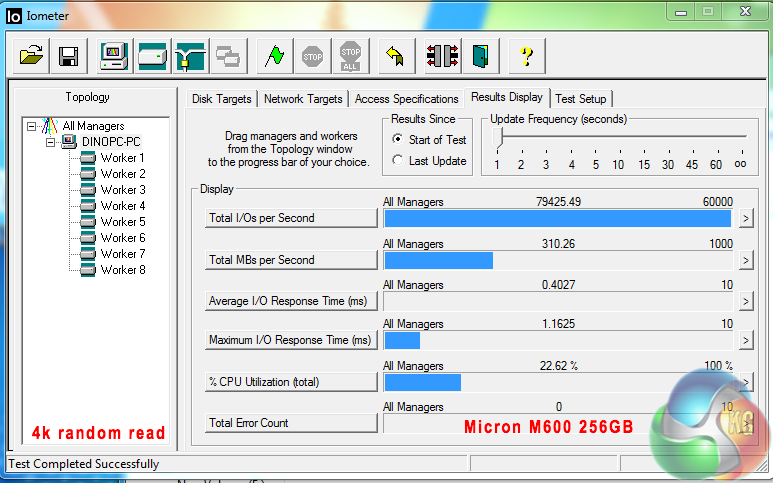The image size is (773, 483).
Task: Save test configuration floppy icon
Action: [69, 56]
